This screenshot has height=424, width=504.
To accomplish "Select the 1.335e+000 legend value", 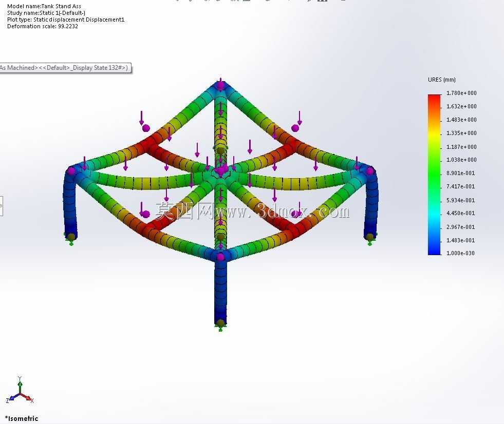I will [461, 133].
